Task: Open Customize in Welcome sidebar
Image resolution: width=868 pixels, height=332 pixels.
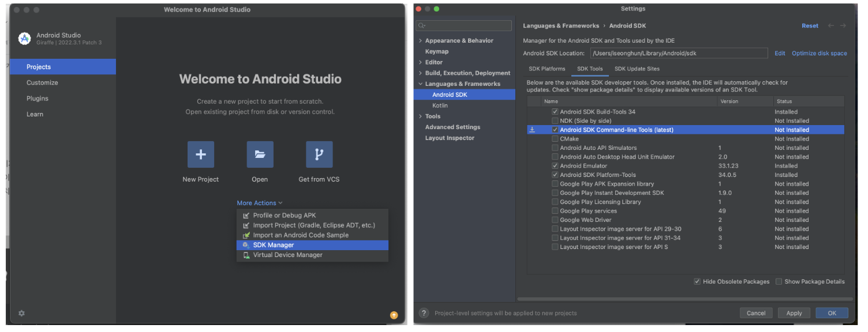Action: [63, 82]
